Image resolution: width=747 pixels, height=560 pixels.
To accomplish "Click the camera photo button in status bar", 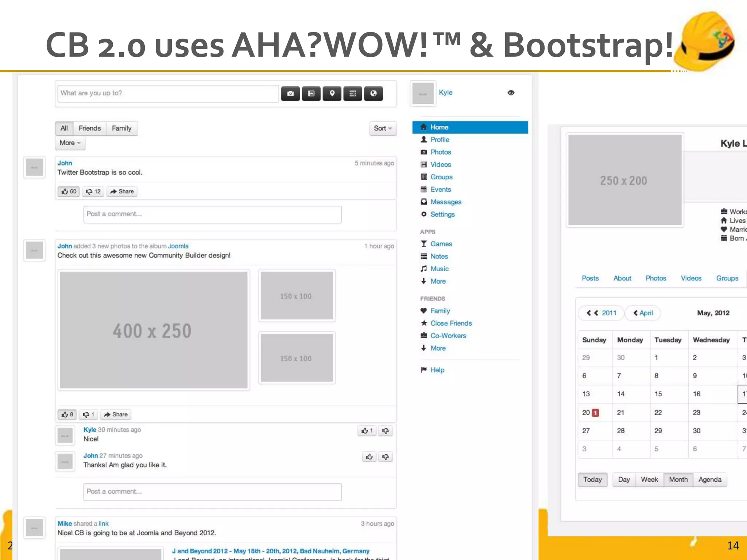I will [x=290, y=94].
